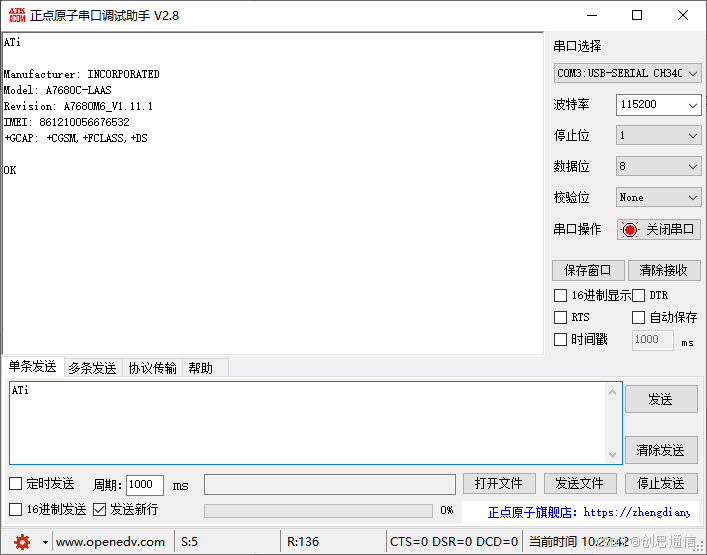The height and width of the screenshot is (555, 707).
Task: Open the 正点原子旗舰店 store link
Action: 589,512
